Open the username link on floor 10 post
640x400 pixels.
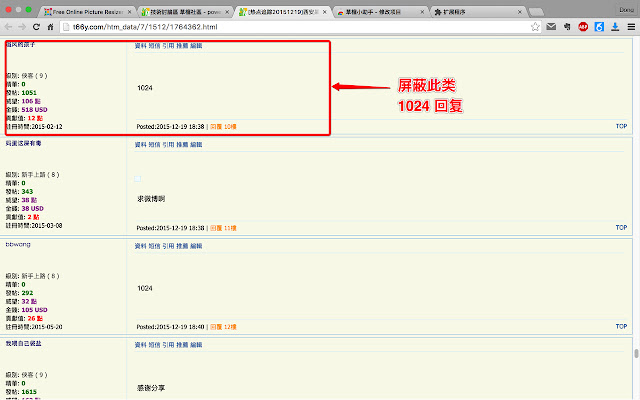pyautogui.click(x=21, y=44)
